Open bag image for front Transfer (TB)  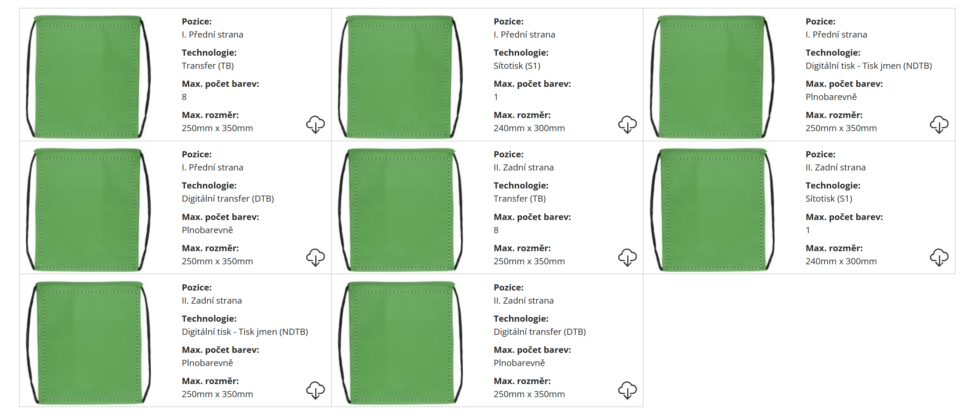pyautogui.click(x=88, y=76)
